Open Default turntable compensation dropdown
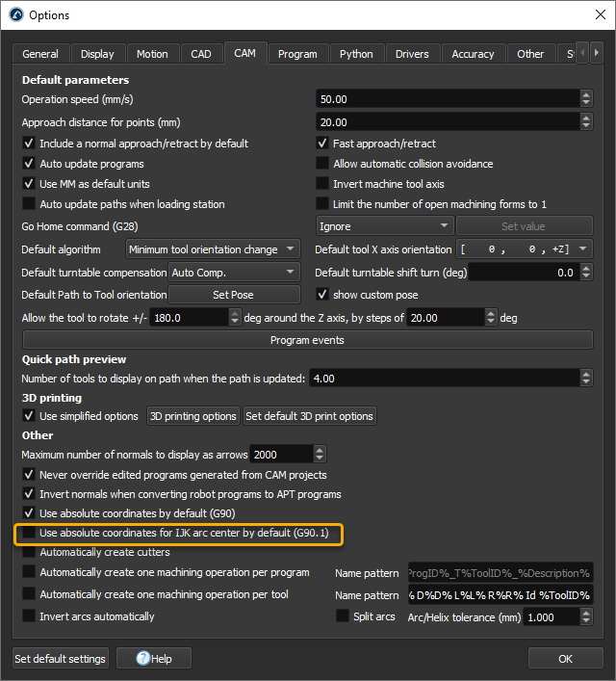 point(234,273)
